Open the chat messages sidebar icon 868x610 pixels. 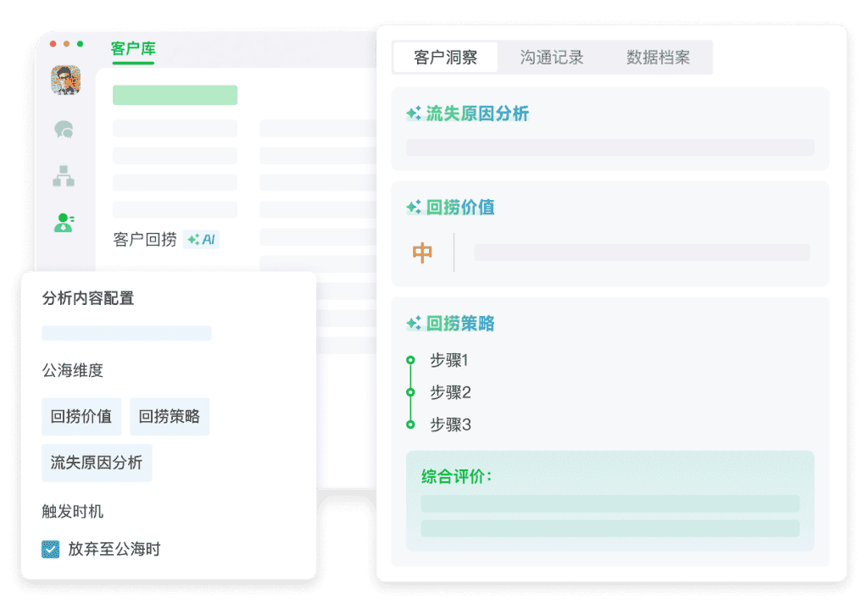(64, 130)
